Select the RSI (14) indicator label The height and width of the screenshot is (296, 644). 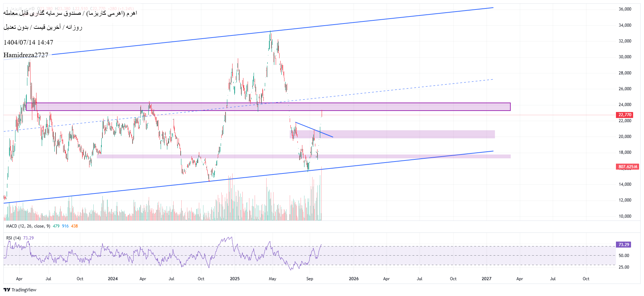[13, 238]
